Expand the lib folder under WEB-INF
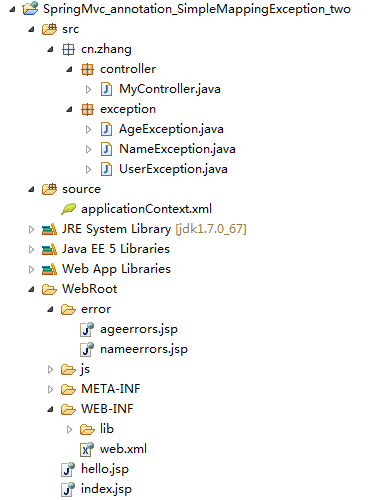The image size is (372, 500). tap(69, 429)
